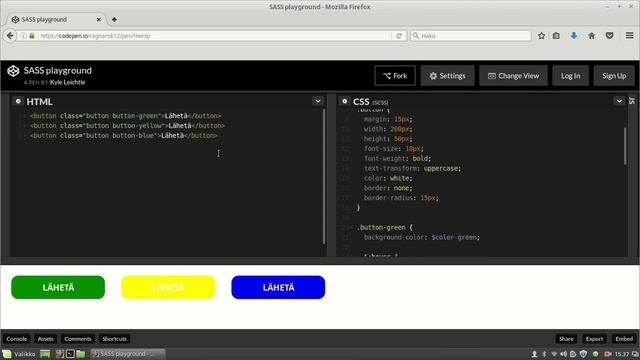This screenshot has height=360, width=640.
Task: Open Firefox downloads arrow icon
Action: pyautogui.click(x=573, y=36)
